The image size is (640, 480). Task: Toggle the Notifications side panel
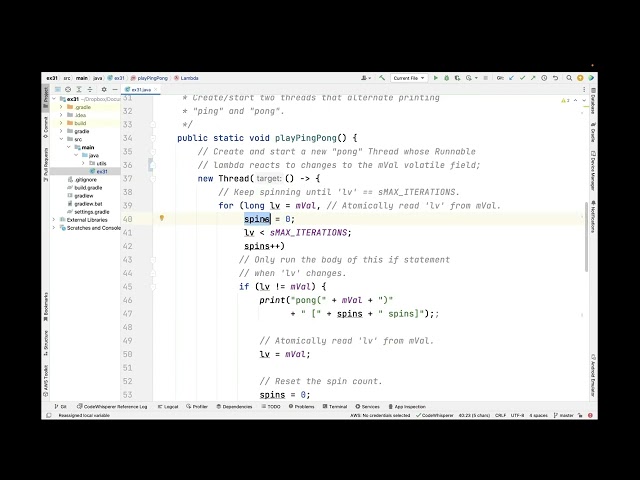pyautogui.click(x=593, y=216)
